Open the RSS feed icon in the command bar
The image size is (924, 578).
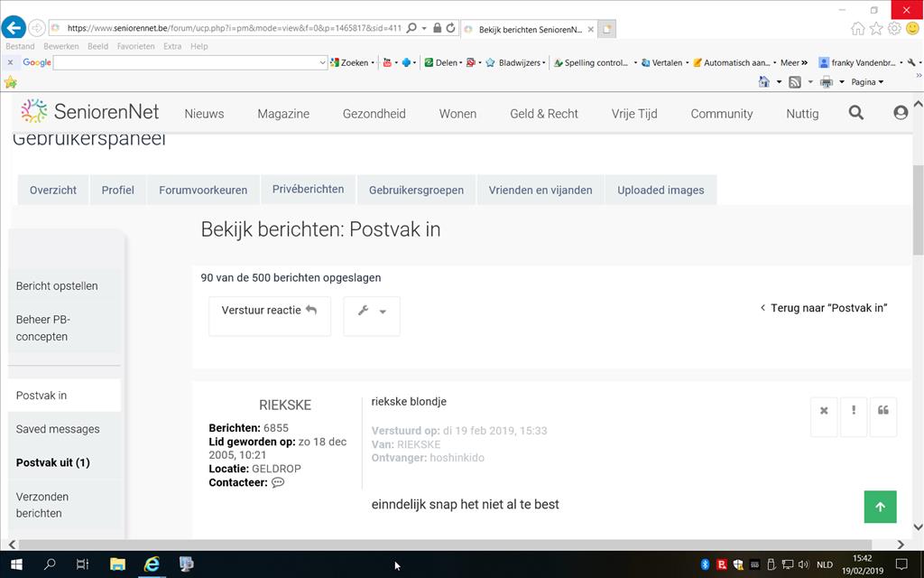pyautogui.click(x=795, y=81)
